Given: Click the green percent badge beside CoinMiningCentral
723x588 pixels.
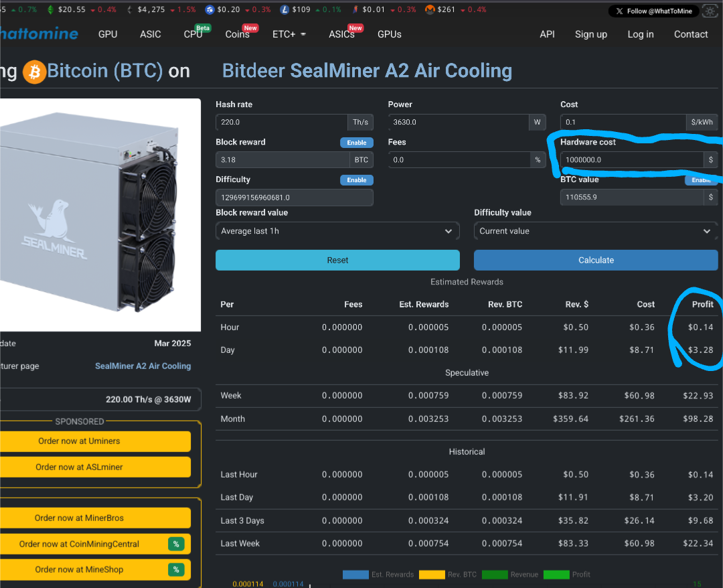Looking at the screenshot, I should (x=176, y=544).
